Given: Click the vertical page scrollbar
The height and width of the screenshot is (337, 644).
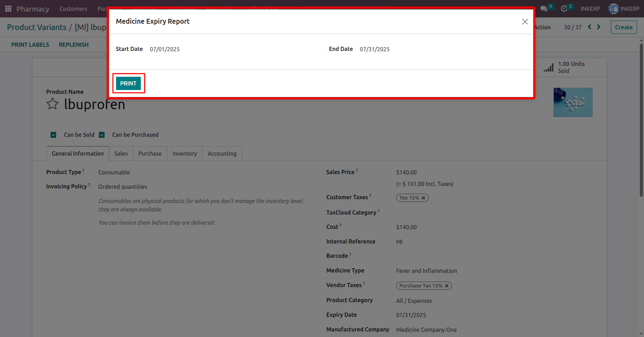Looking at the screenshot, I should click(641, 120).
